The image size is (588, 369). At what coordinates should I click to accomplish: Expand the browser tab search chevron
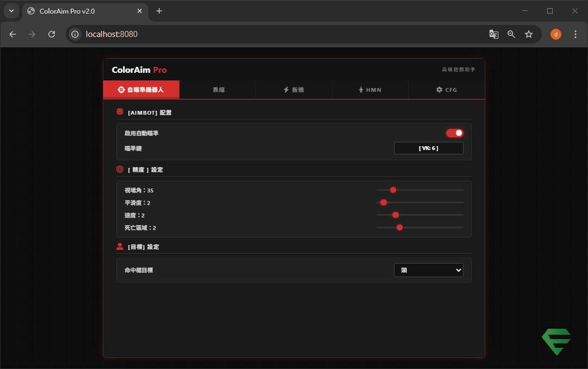[11, 11]
